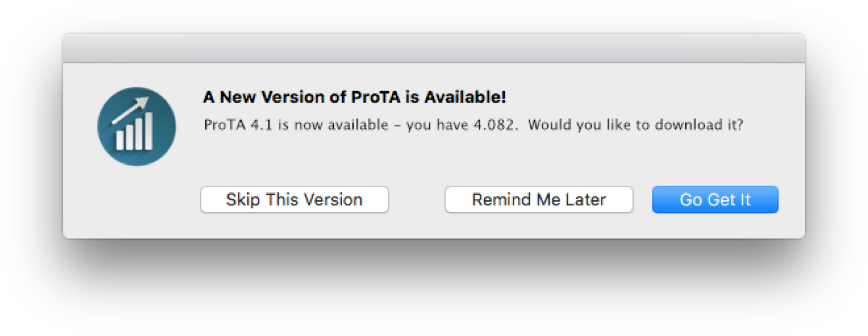Select the phrase ProTA 4.1 is now available
Image resolution: width=868 pixels, height=336 pixels.
pyautogui.click(x=295, y=125)
